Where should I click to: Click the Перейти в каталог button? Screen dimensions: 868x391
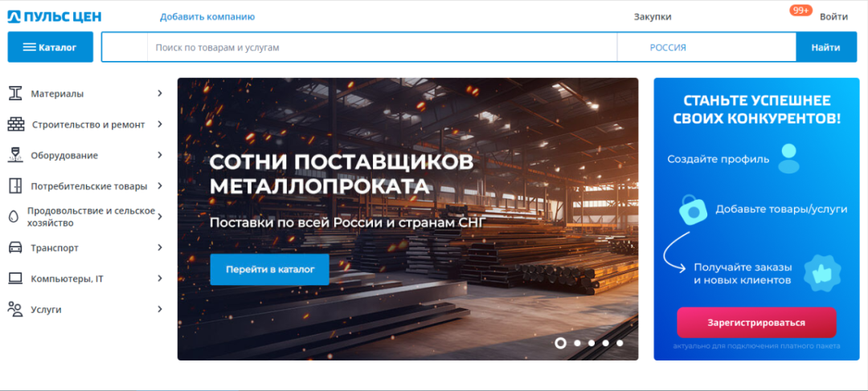[x=269, y=269]
